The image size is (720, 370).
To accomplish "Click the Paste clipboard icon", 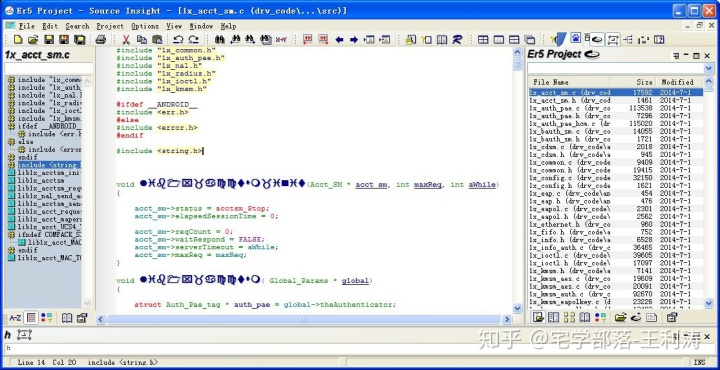I will 157,39.
